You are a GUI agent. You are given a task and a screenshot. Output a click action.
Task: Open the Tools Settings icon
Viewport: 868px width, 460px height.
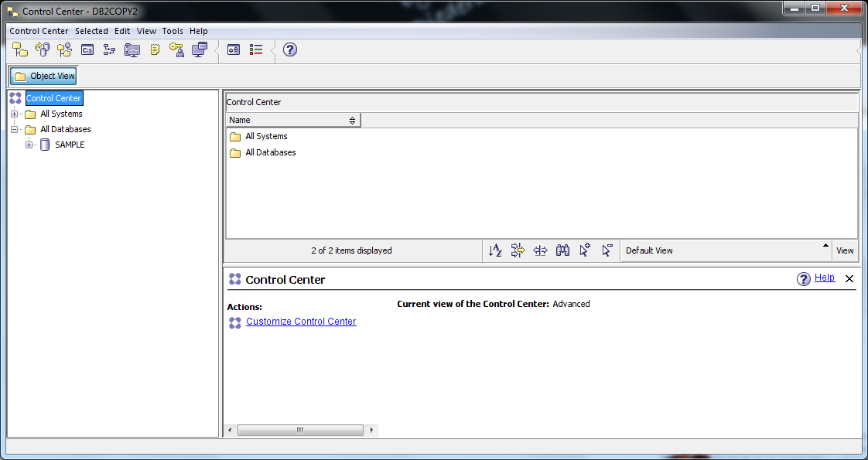coord(233,49)
